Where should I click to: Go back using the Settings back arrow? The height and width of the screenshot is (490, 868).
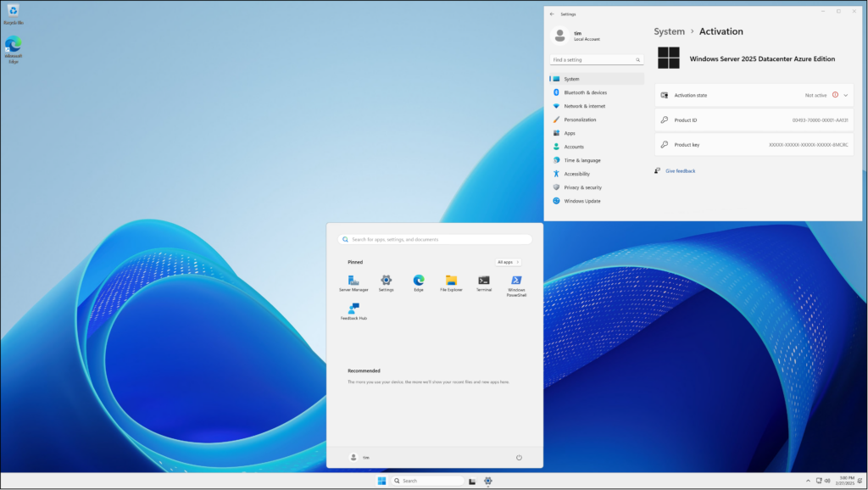coord(552,14)
